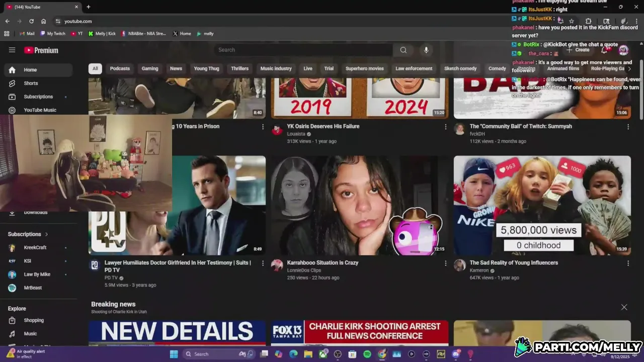Open more options for Suits lawyer video
The width and height of the screenshot is (644, 362).
(263, 263)
